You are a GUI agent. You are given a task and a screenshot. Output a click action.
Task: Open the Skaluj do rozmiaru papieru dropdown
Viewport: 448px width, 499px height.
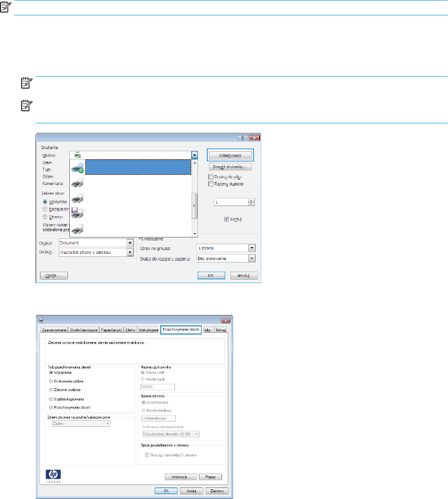pyautogui.click(x=251, y=259)
